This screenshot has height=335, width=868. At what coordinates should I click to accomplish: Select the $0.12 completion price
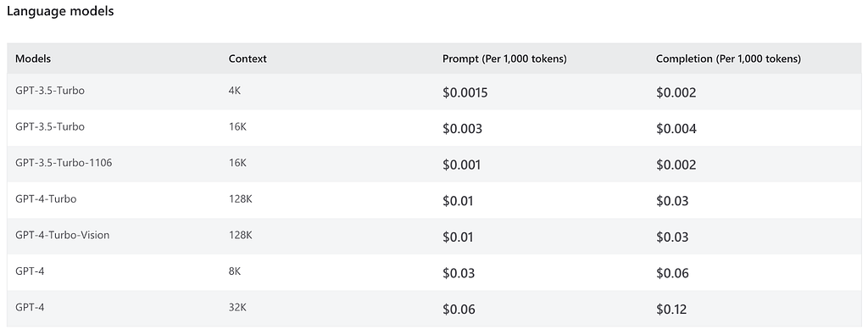[x=671, y=310]
